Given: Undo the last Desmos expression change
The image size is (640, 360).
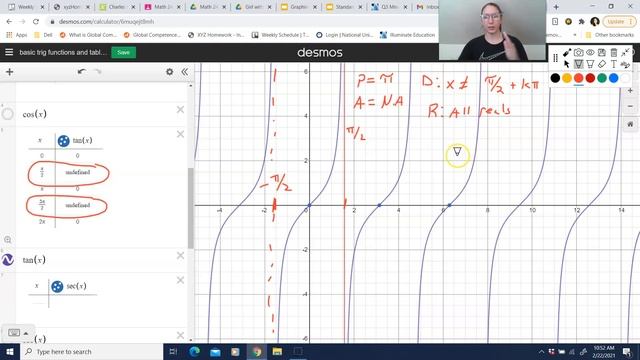Looking at the screenshot, I should [82, 72].
